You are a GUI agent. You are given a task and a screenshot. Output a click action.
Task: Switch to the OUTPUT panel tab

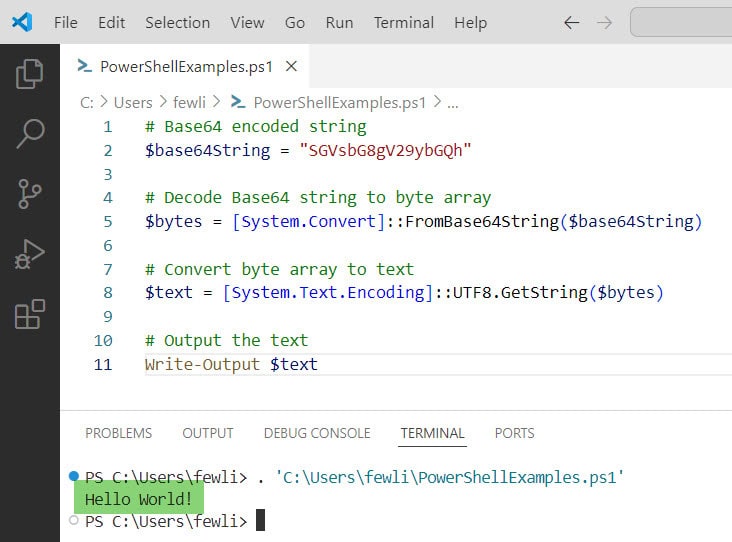tap(208, 433)
